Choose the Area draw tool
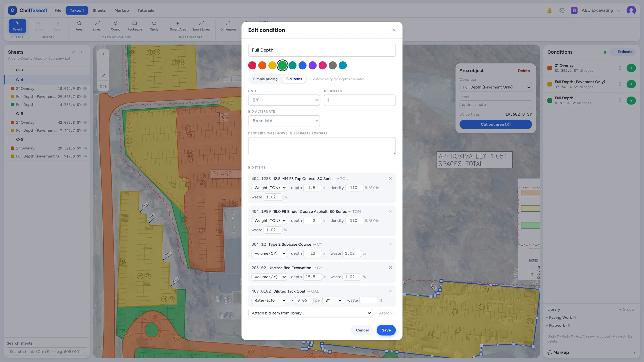Screen dimensions: 644x362 coord(79,26)
